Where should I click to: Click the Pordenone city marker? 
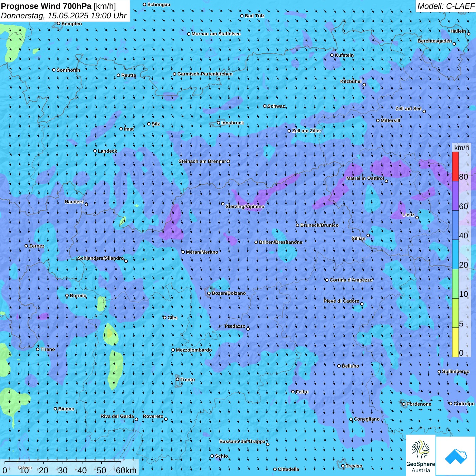coord(404,404)
